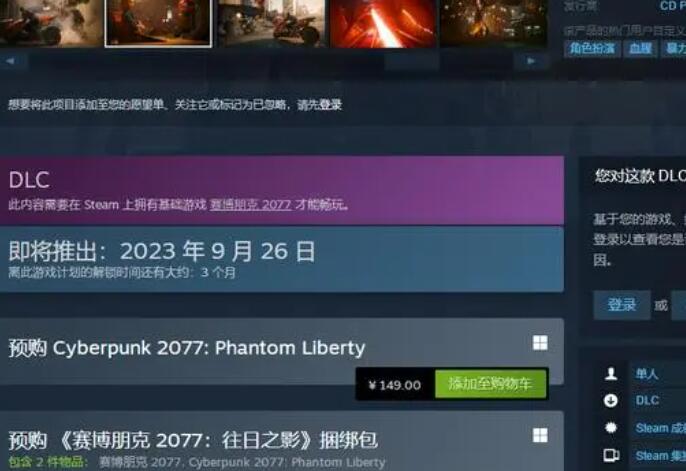
Task: Open the 单人 category link
Action: coord(646,374)
